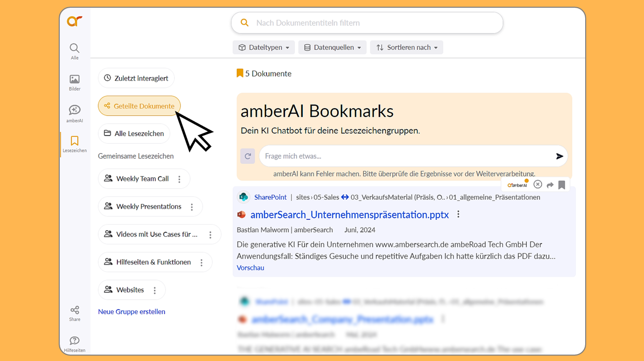Viewport: 644px width, 361px height.
Task: Click the Gemeinsame Lesezeichen section label
Action: coord(136,156)
